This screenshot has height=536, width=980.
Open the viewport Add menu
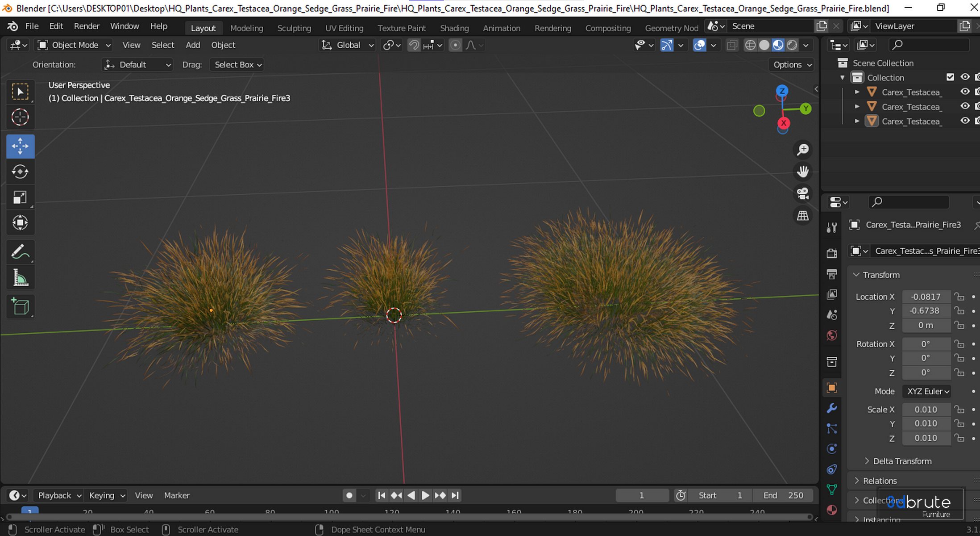point(193,45)
